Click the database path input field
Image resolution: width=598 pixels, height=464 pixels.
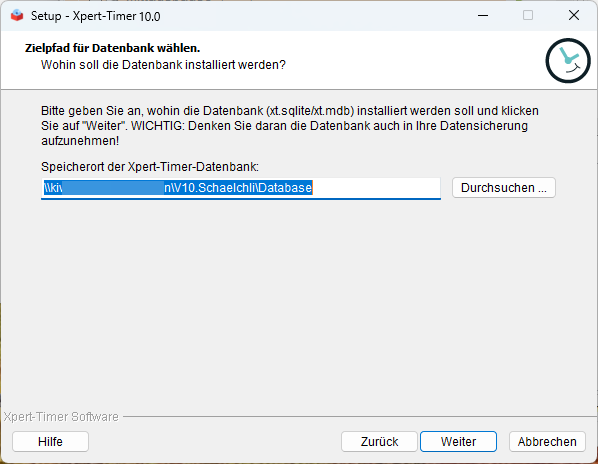click(241, 188)
